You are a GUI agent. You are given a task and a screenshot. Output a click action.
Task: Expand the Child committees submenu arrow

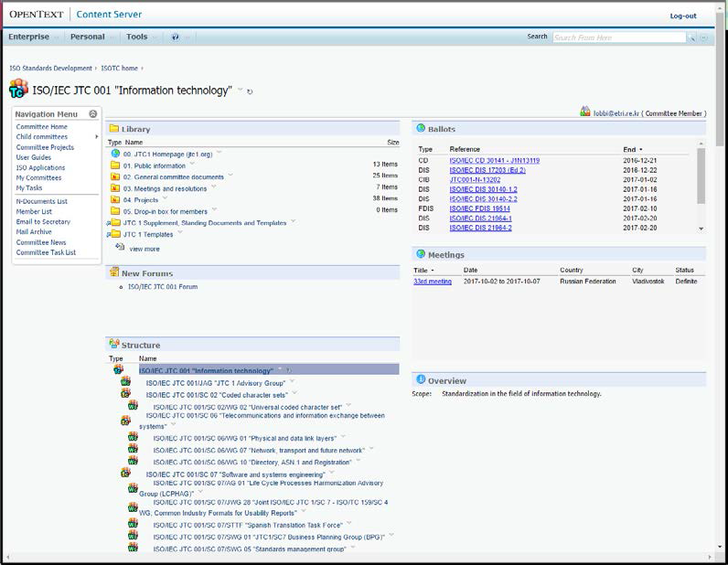point(96,137)
